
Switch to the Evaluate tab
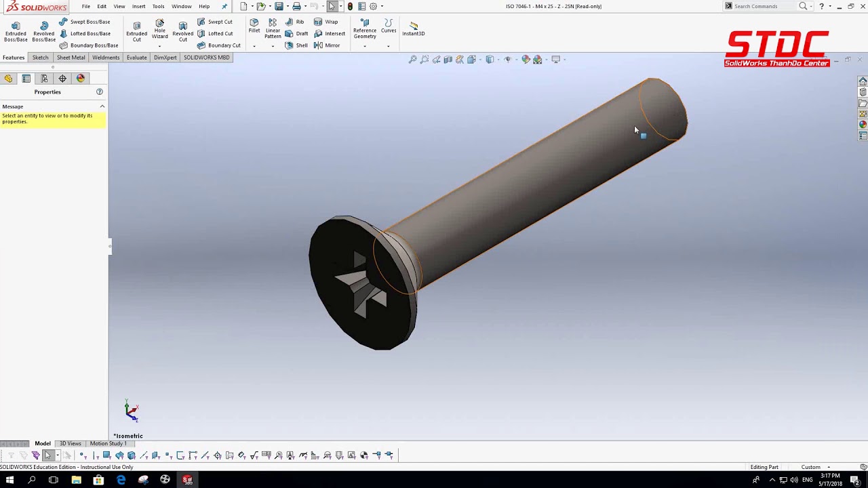[136, 58]
